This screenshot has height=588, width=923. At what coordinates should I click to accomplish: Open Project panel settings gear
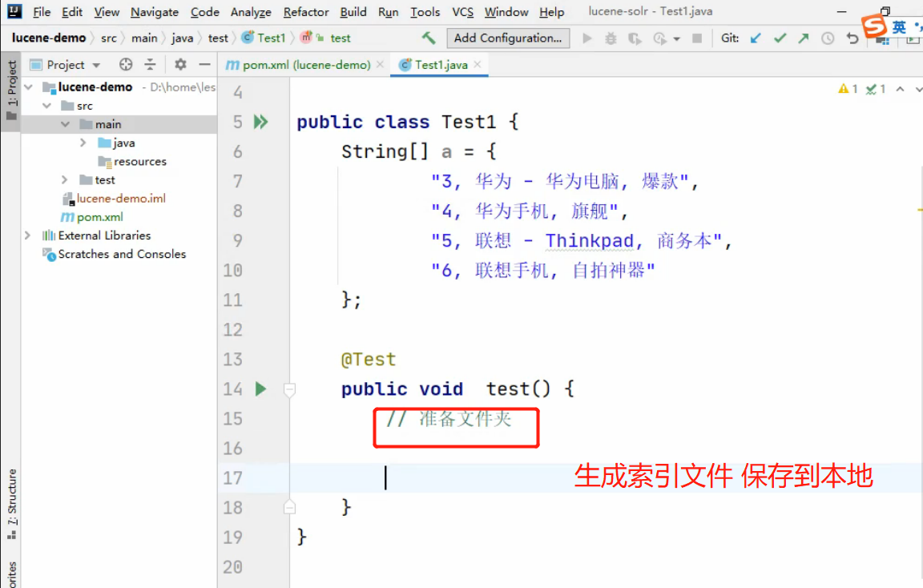(x=181, y=64)
